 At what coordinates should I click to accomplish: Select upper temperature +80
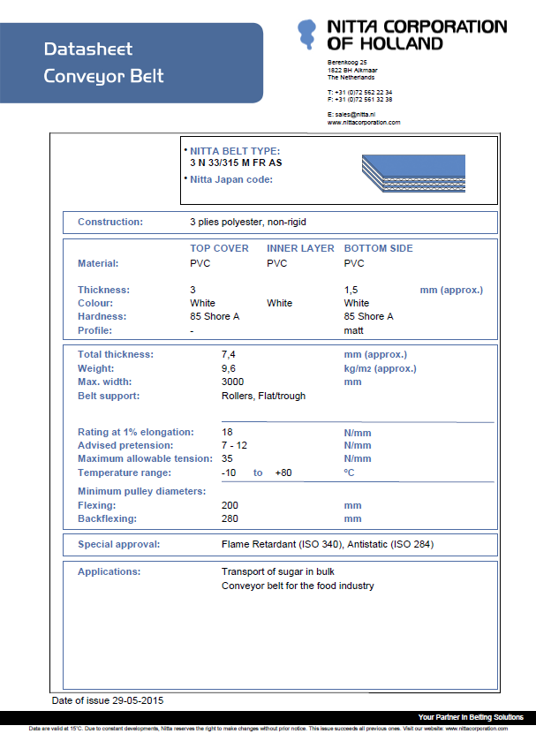click(x=283, y=472)
